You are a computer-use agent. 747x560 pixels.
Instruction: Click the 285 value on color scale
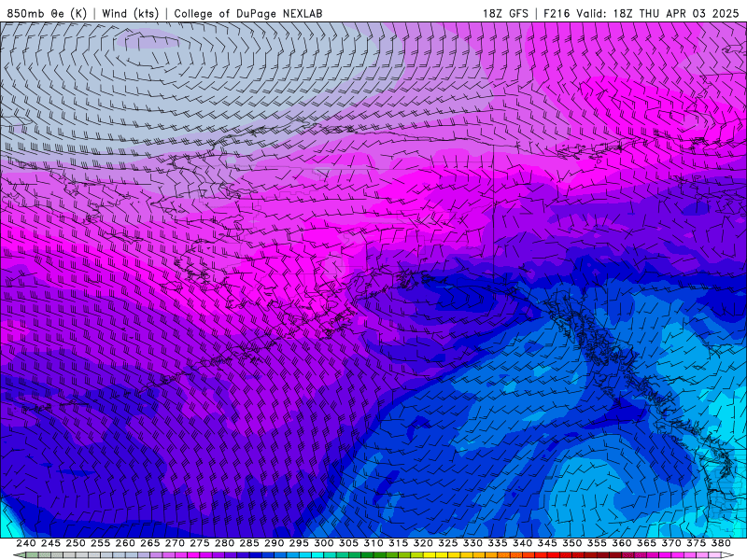coord(249,543)
